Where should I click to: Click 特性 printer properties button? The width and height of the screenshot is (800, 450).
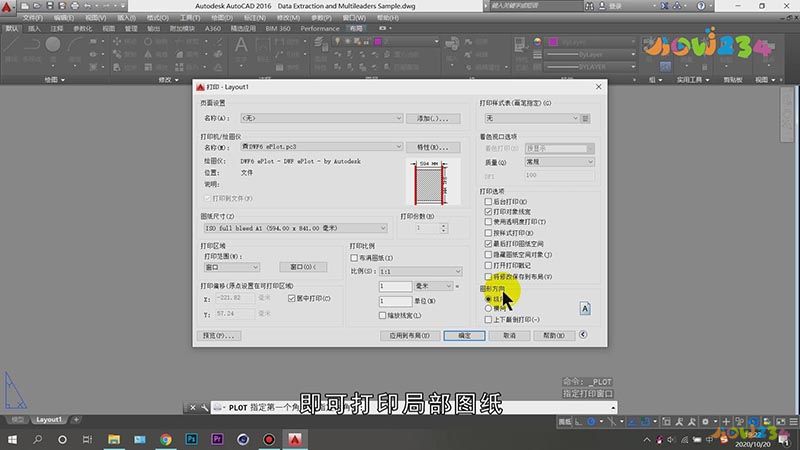coord(433,147)
